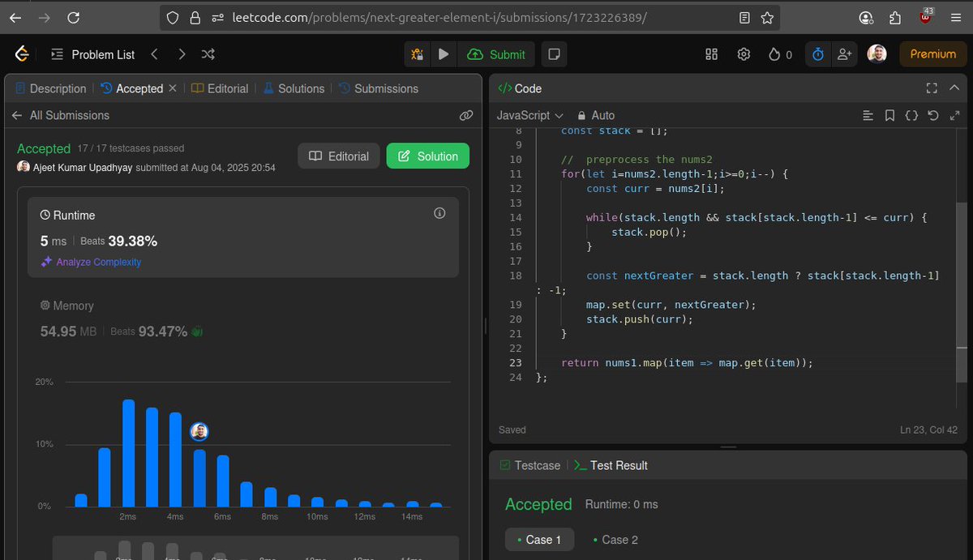The image size is (973, 560).
Task: Enable the timer session toggle
Action: pyautogui.click(x=817, y=54)
